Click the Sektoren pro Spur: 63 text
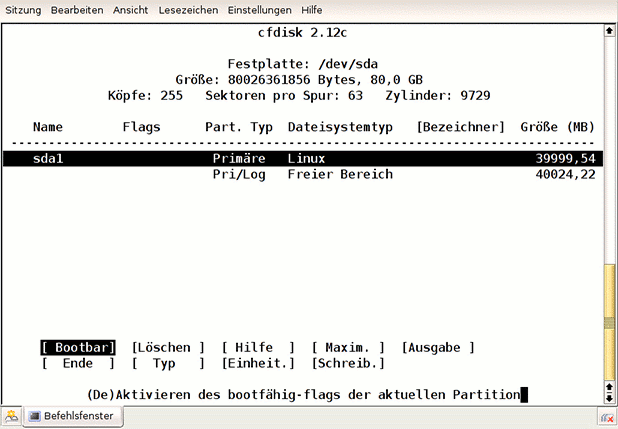The width and height of the screenshot is (618, 429). pos(284,95)
